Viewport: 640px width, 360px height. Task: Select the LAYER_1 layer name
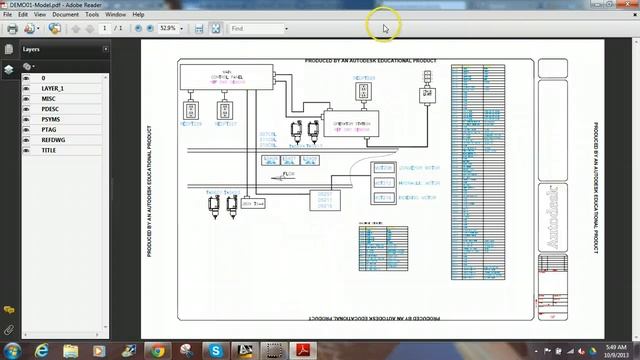point(53,88)
